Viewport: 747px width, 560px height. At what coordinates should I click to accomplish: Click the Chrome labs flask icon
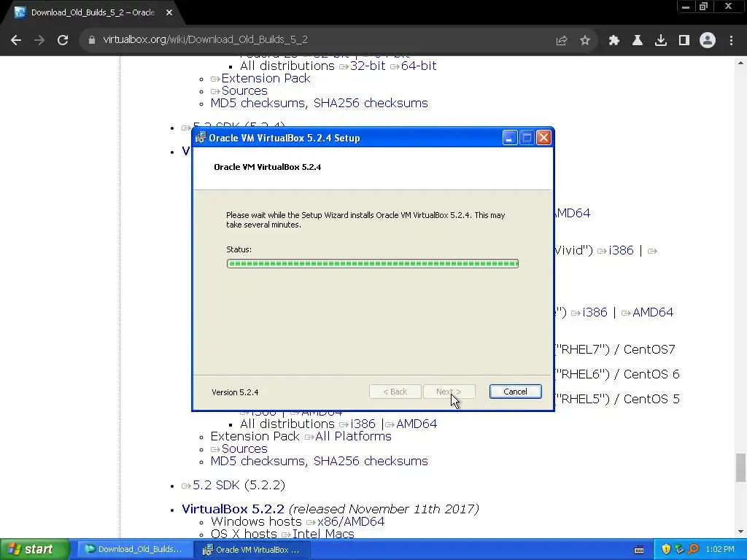[638, 41]
